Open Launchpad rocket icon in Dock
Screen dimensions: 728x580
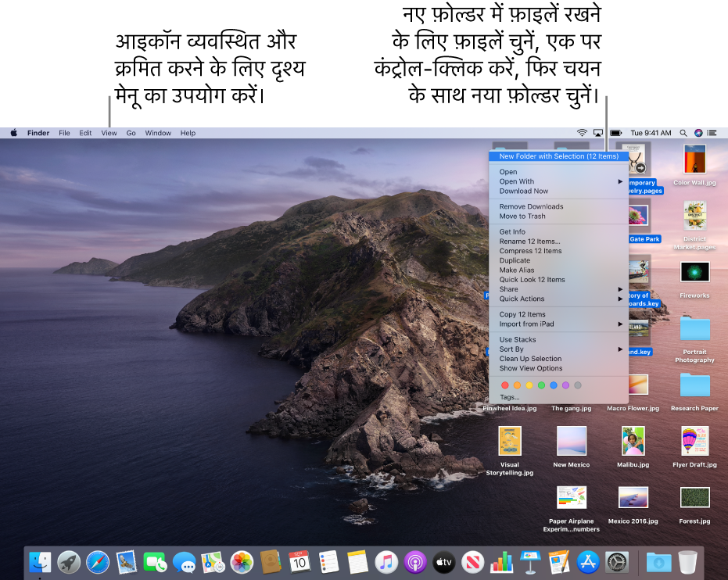[69, 562]
